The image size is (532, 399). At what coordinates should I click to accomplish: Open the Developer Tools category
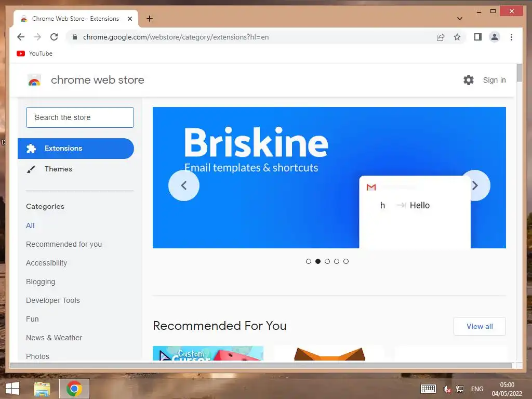tap(53, 300)
